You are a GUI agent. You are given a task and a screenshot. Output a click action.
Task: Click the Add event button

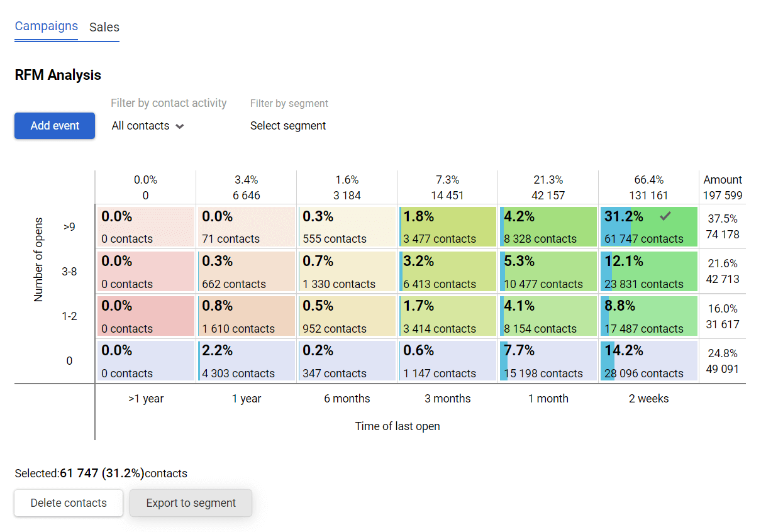tap(54, 126)
